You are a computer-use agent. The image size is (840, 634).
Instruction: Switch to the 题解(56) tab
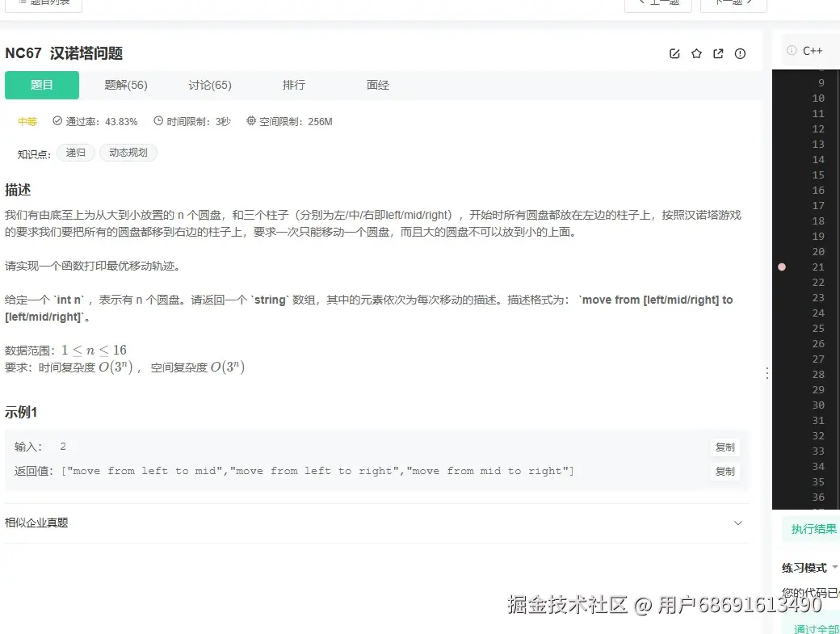(x=125, y=85)
